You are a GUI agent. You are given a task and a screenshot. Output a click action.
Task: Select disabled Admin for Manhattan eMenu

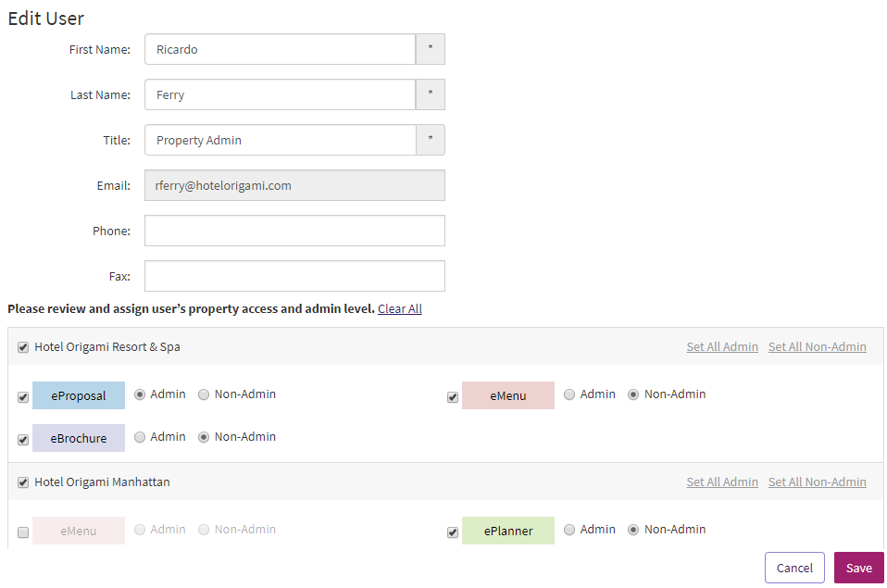(140, 530)
